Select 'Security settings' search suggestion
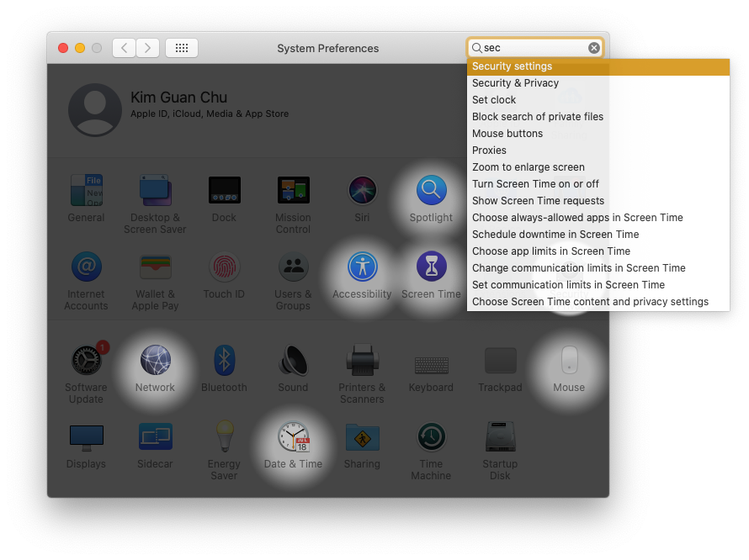The image size is (749, 560). pyautogui.click(x=598, y=66)
